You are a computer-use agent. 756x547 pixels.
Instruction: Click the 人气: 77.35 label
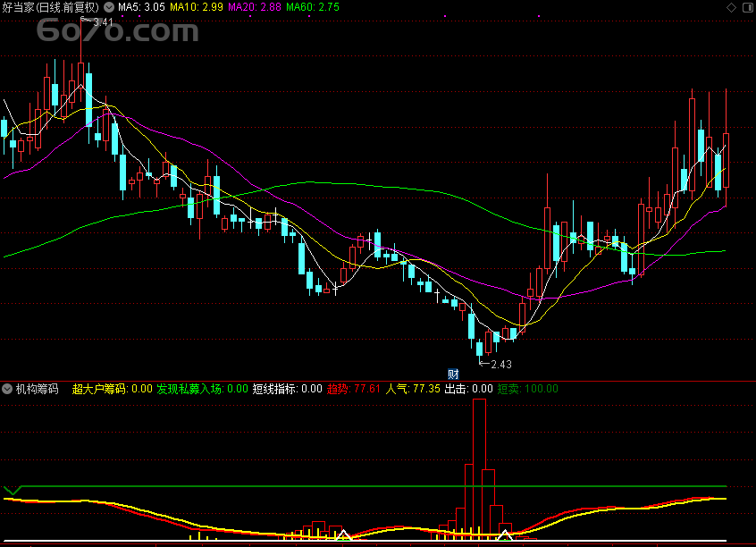(413, 389)
